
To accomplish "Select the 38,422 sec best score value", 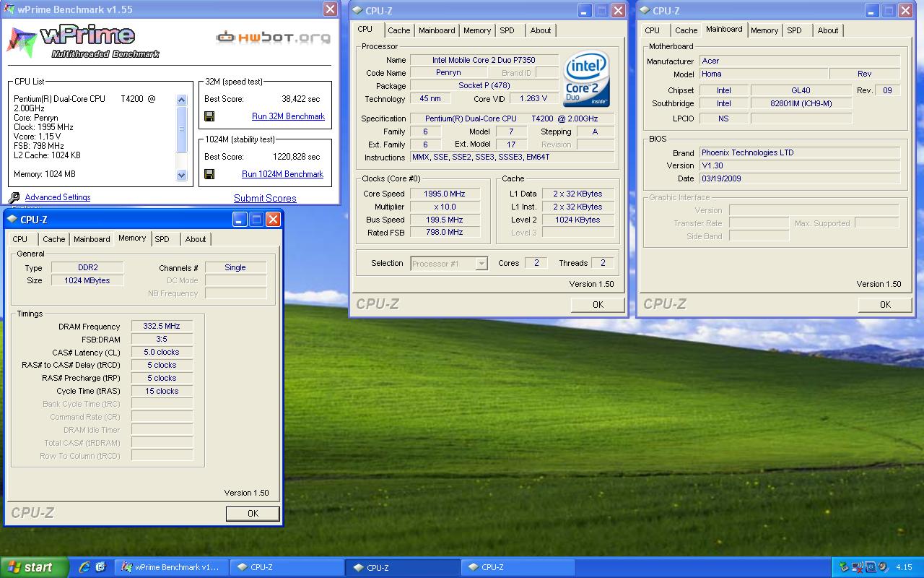I will point(301,99).
